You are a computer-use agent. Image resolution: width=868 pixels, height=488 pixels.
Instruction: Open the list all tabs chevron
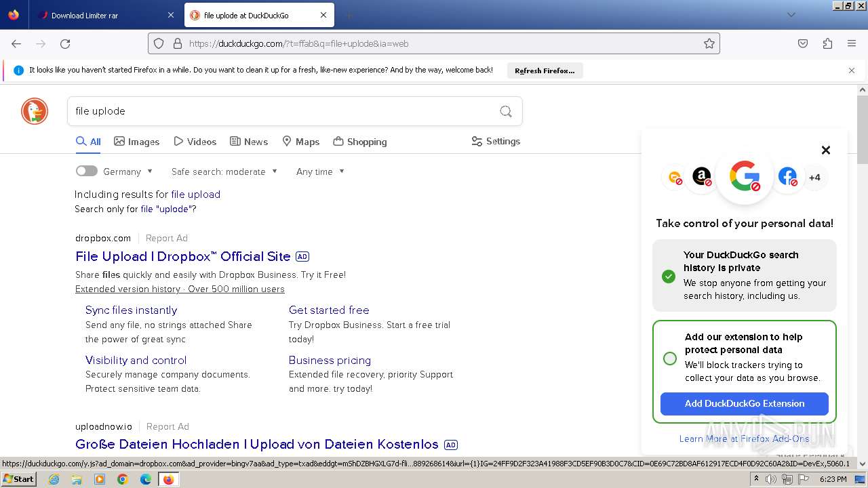[791, 15]
